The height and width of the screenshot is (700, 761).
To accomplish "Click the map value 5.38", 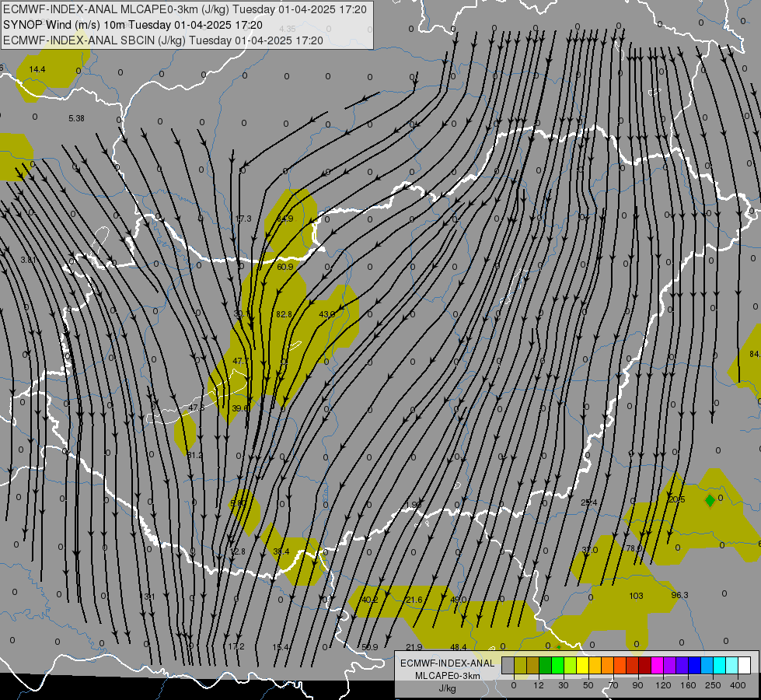I will (76, 118).
